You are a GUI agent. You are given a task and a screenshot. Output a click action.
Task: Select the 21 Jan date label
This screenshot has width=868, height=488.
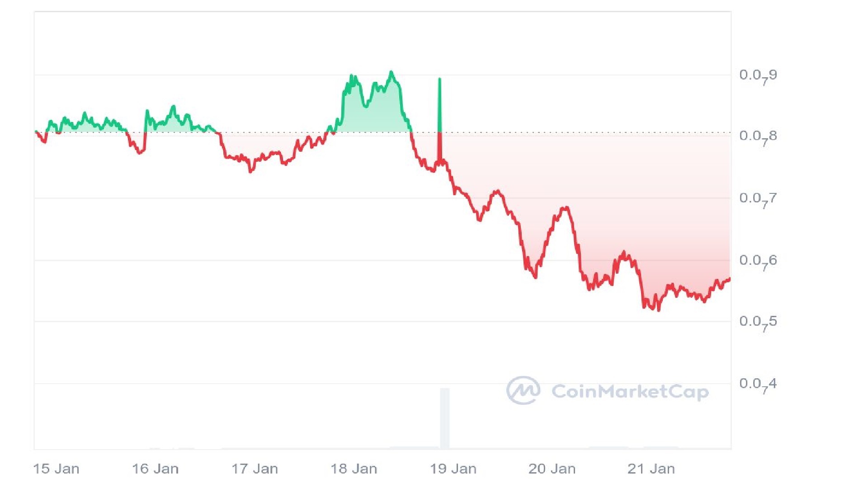[x=651, y=469]
